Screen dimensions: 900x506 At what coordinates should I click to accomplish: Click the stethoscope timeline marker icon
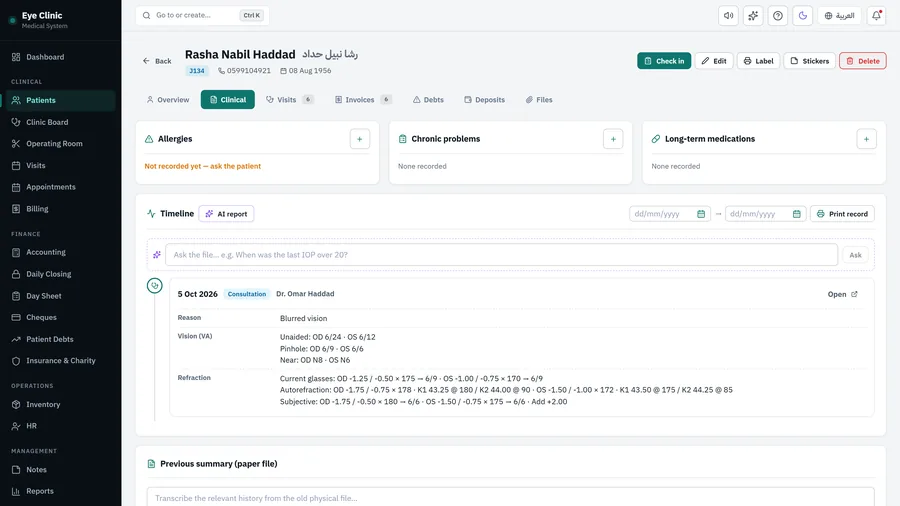pyautogui.click(x=154, y=286)
